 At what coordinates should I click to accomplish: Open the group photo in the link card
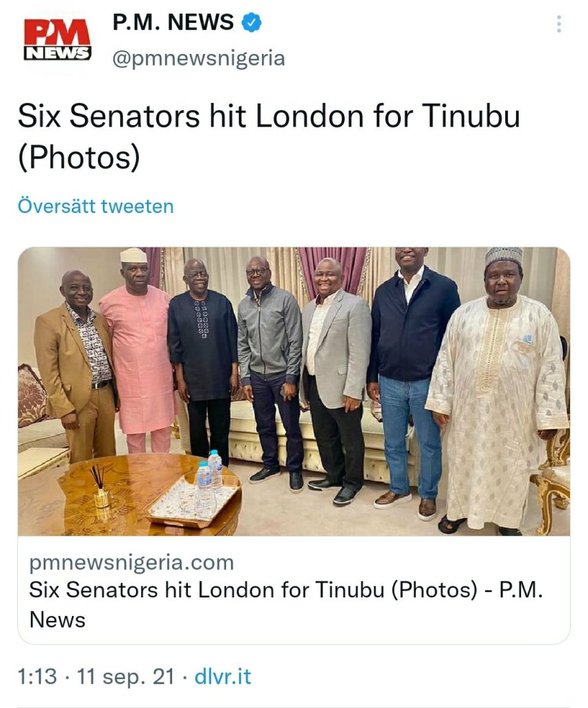coord(294,391)
